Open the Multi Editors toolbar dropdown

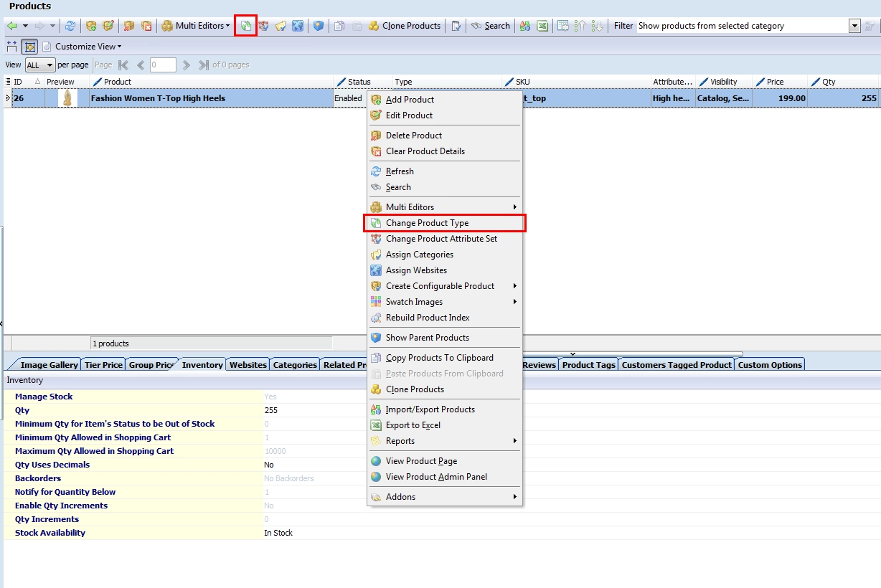195,26
